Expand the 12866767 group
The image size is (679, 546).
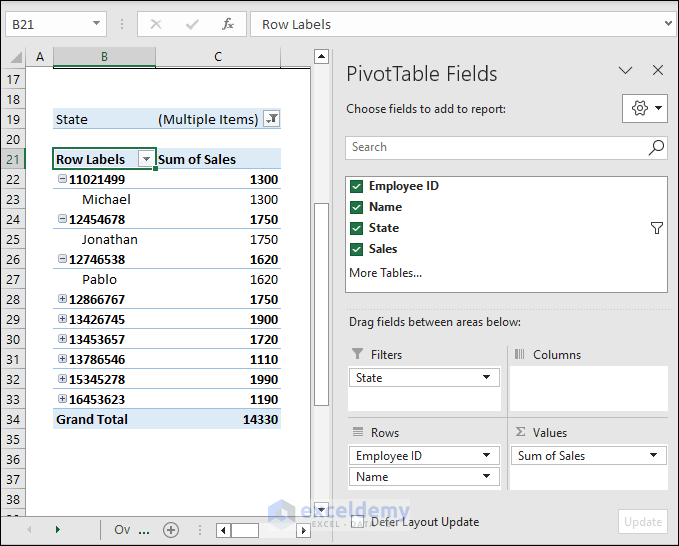(62, 298)
